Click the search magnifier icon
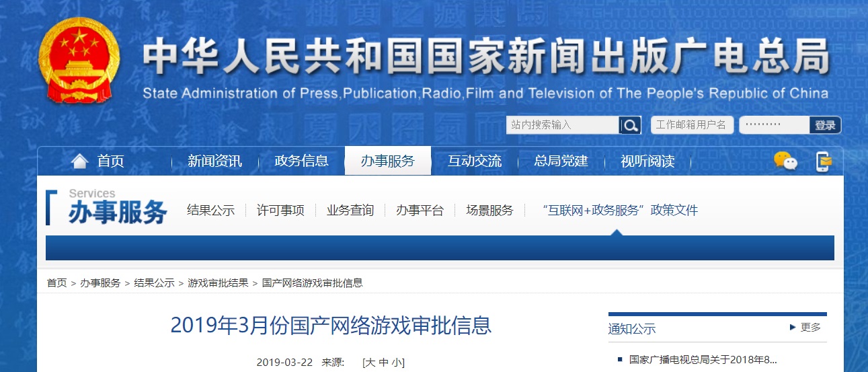 (630, 125)
